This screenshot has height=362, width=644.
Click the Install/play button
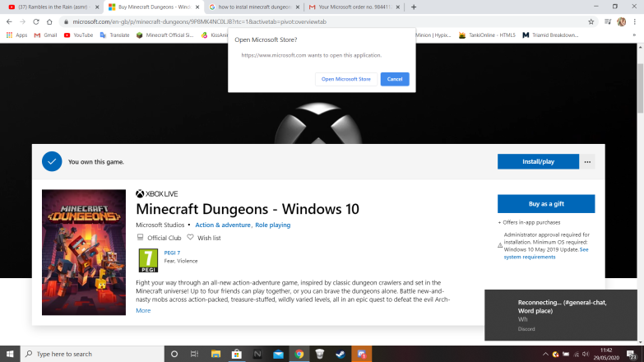[538, 161]
